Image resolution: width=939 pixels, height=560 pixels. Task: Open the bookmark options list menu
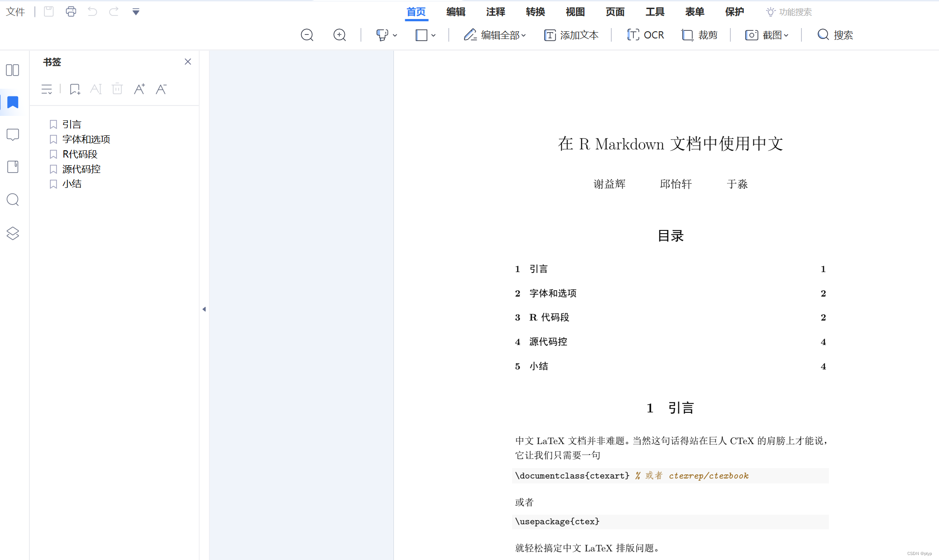[47, 89]
